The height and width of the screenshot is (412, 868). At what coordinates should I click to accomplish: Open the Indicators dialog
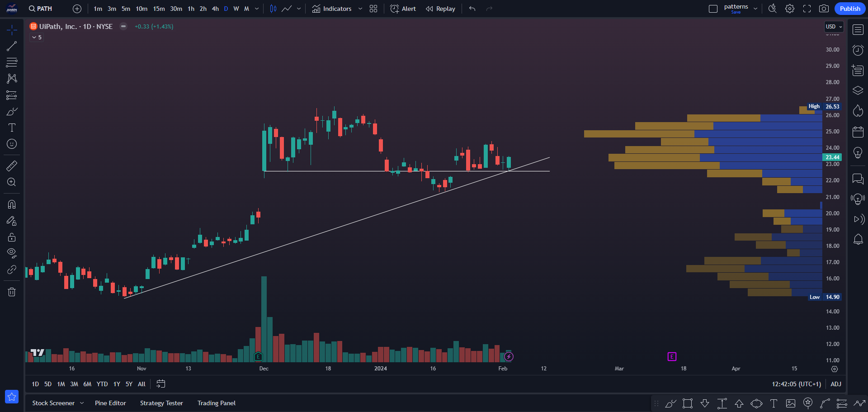coord(332,9)
